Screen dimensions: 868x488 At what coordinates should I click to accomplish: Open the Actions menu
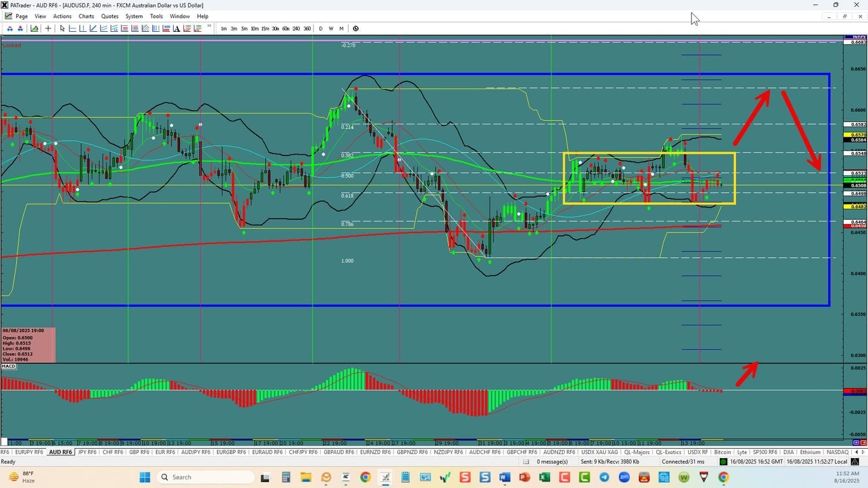click(x=62, y=16)
